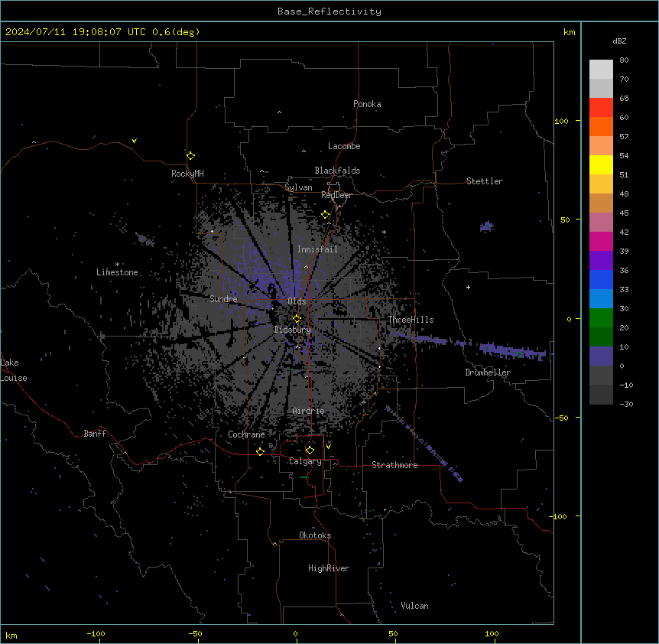The height and width of the screenshot is (644, 659).
Task: Click the Didsbury town label
Action: (292, 330)
